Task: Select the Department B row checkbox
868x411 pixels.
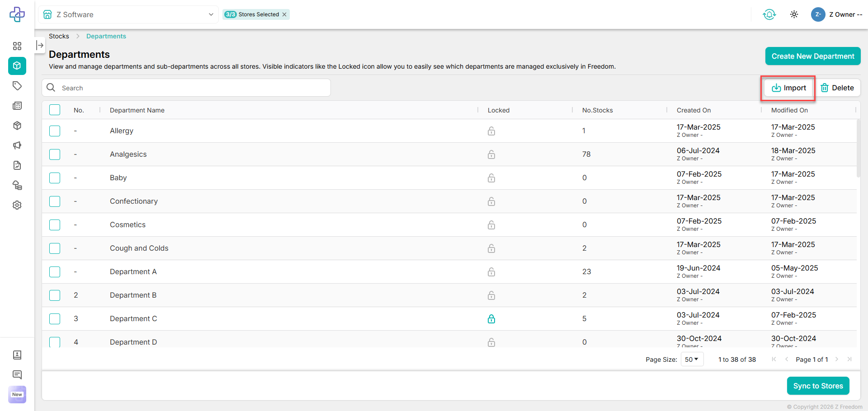Action: (x=55, y=295)
